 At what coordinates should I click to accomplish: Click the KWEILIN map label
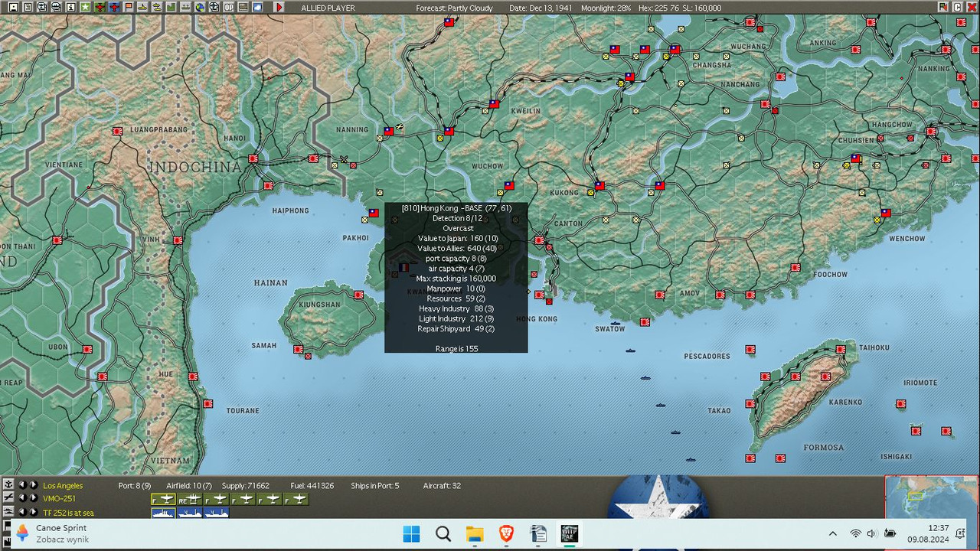pyautogui.click(x=525, y=111)
